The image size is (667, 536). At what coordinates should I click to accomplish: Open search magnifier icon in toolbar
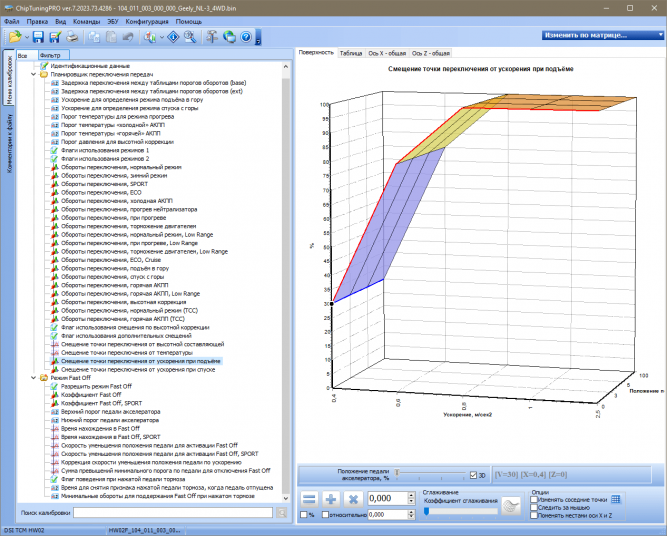click(x=190, y=37)
